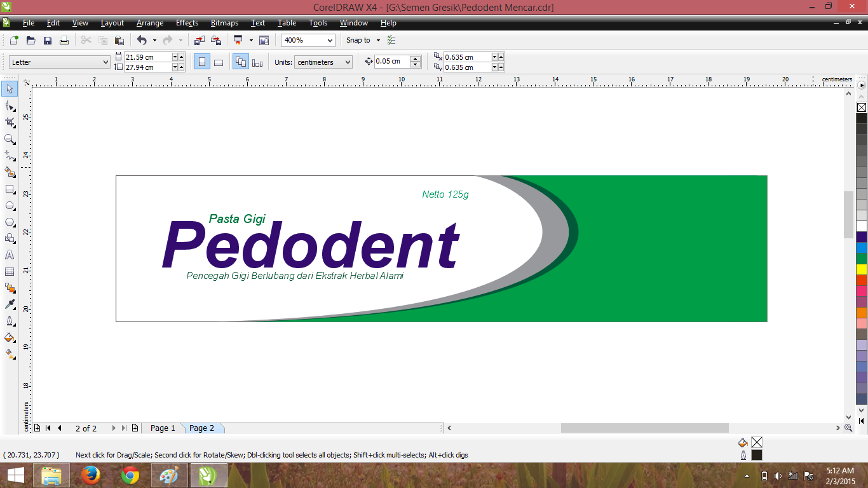The image size is (868, 488).
Task: Select the Eyedropper tool
Action: 10,304
